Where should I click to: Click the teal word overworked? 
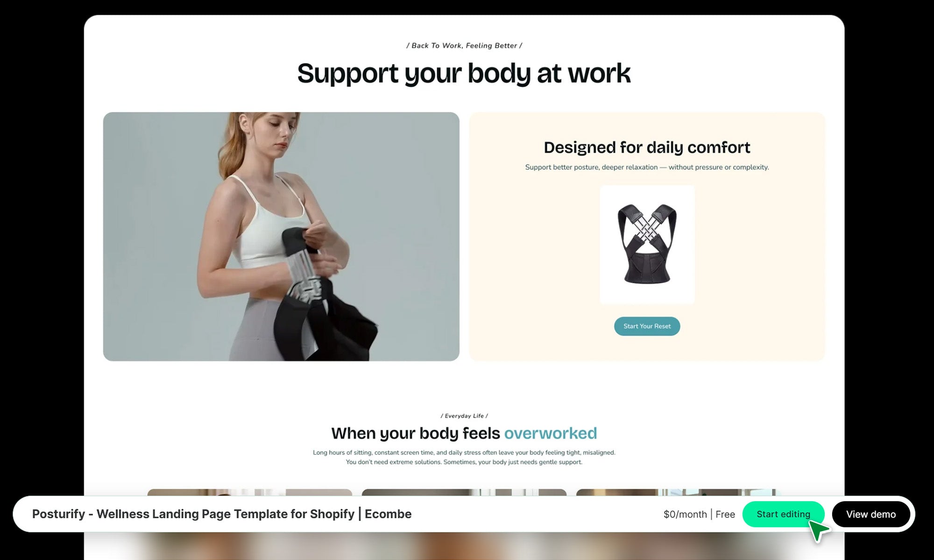tap(550, 433)
